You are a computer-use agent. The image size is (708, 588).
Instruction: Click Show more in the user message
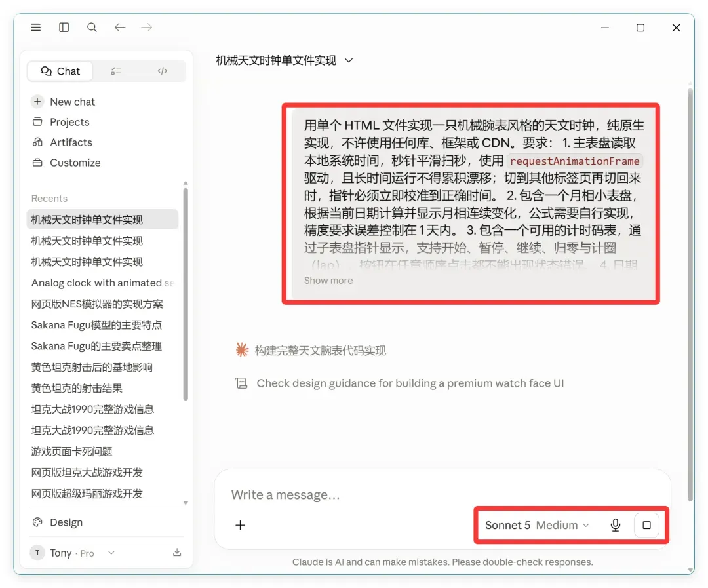(x=328, y=281)
